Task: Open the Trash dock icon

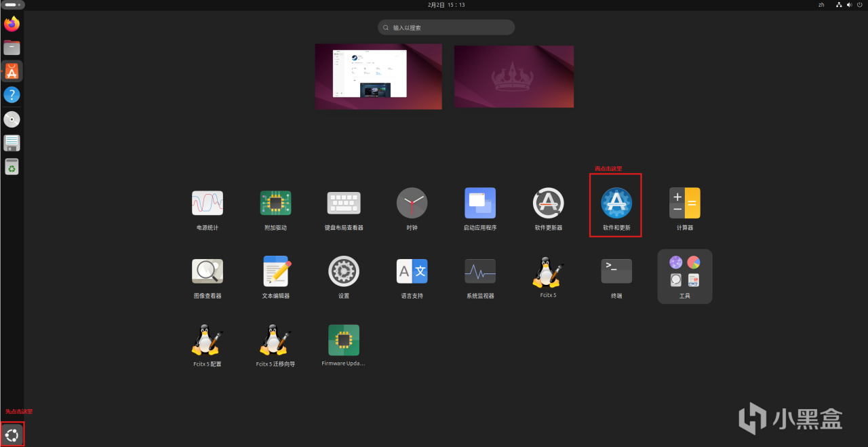Action: 12,166
